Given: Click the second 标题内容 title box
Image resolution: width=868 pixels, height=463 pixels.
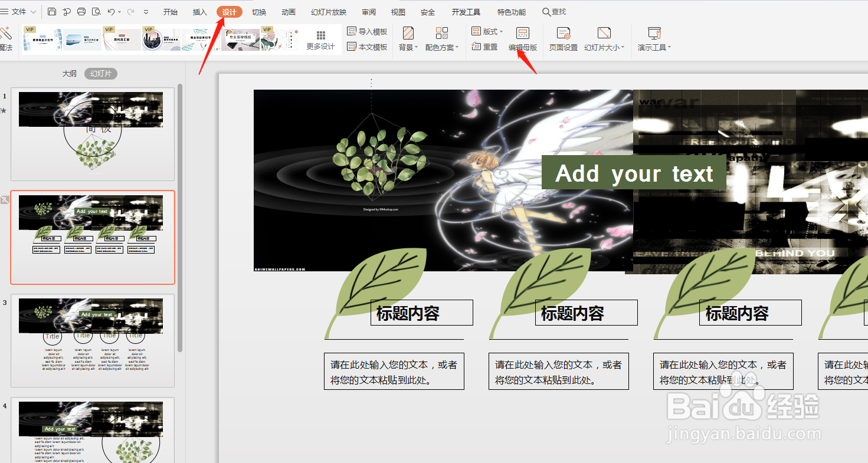Looking at the screenshot, I should point(587,313).
